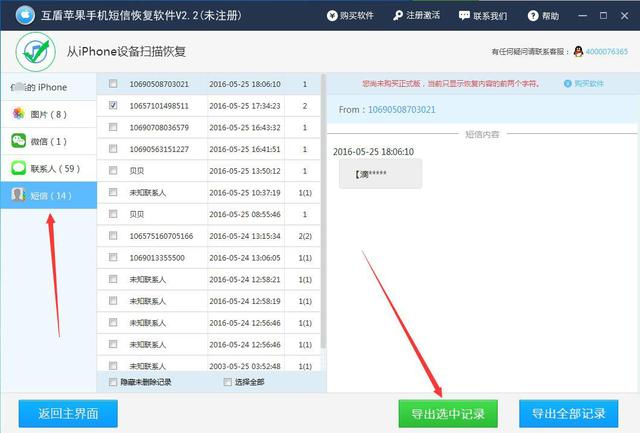Select the 微信 (1) category
The height and width of the screenshot is (433, 640).
(49, 141)
